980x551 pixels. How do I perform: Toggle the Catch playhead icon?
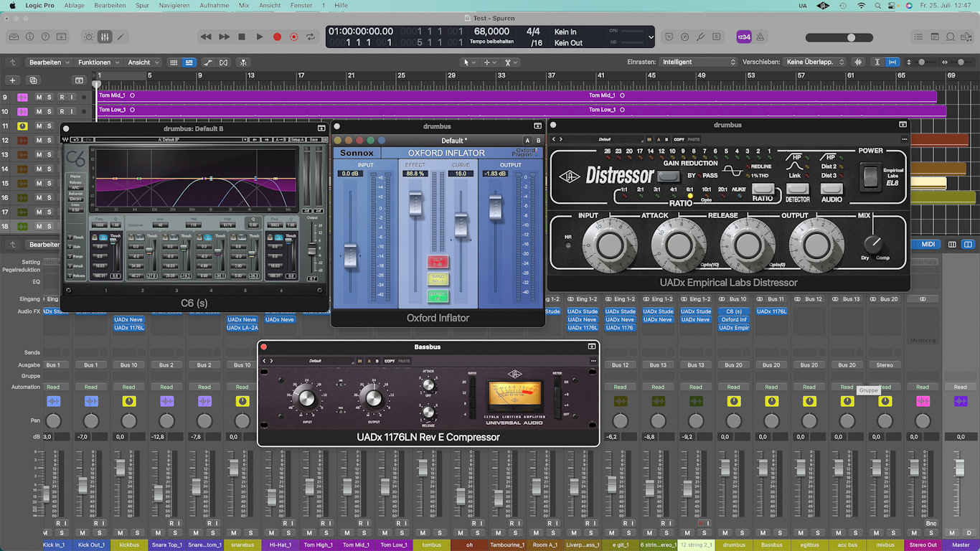(x=244, y=62)
